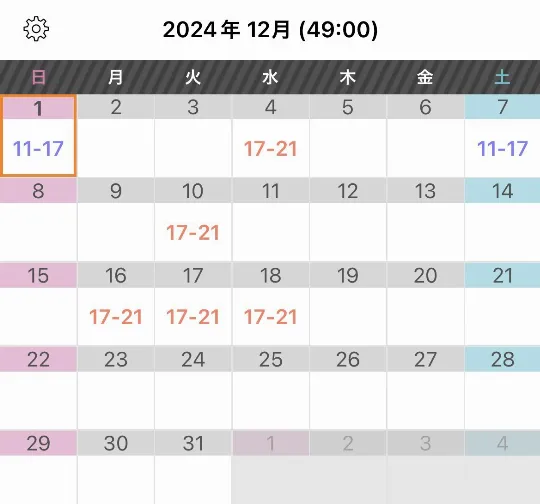Viewport: 540px width, 504px height.
Task: Click the 土 Saturday column header
Action: [x=502, y=77]
